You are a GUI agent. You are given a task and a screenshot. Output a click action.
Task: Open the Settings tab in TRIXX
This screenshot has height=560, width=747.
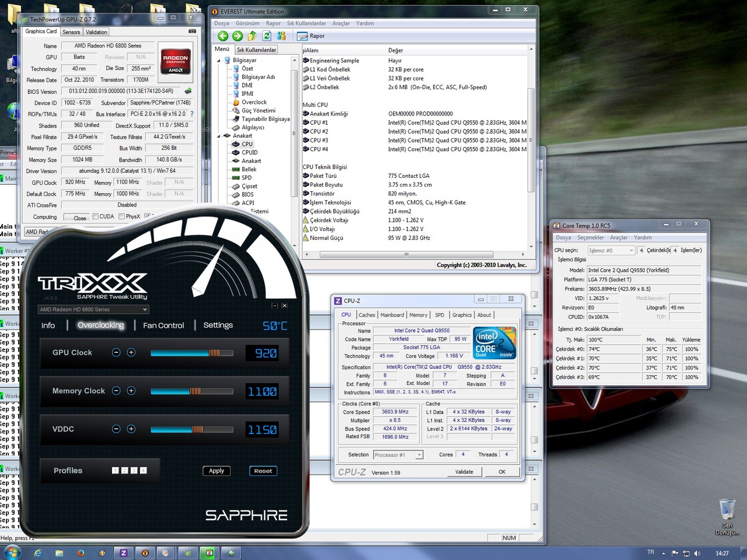(218, 325)
